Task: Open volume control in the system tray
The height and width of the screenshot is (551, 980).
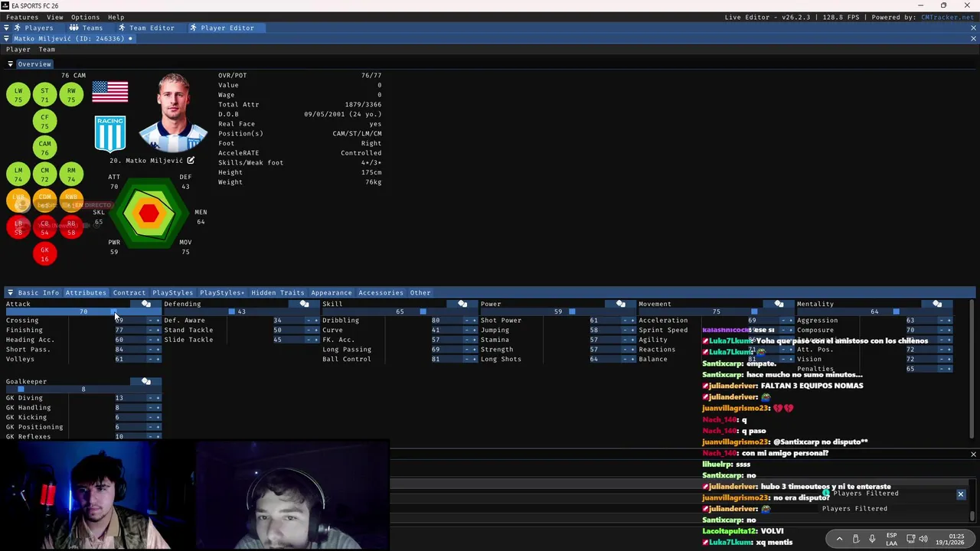Action: pos(923,539)
